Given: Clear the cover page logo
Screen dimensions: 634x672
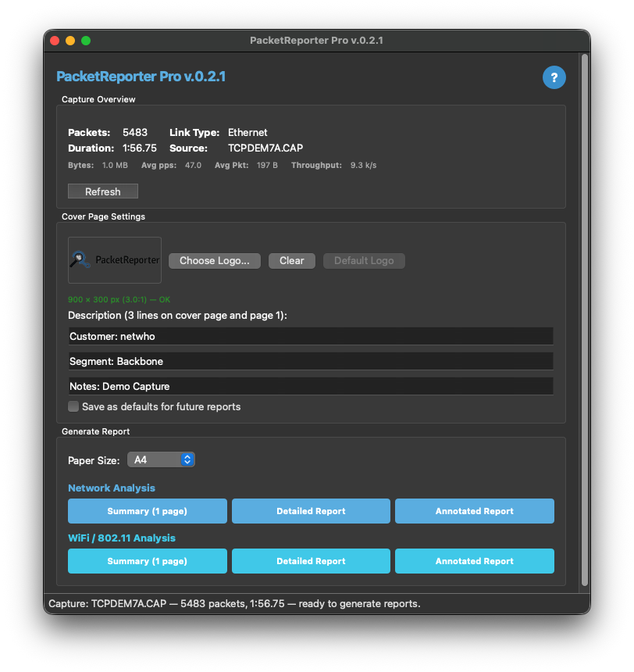Looking at the screenshot, I should click(x=292, y=260).
